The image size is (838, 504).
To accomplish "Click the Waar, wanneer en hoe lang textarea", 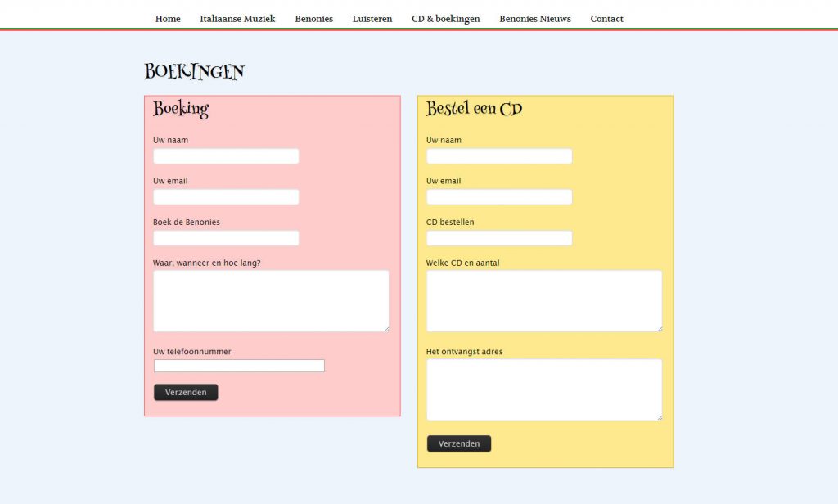I will (x=271, y=301).
